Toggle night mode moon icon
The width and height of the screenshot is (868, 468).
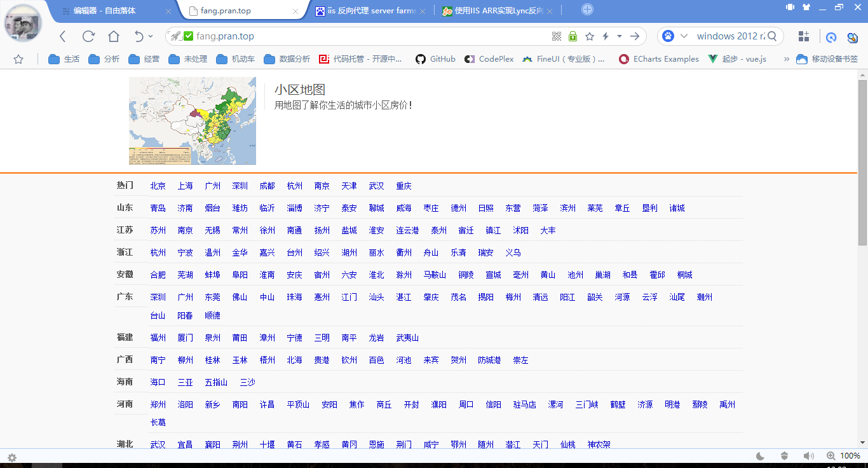[760, 456]
